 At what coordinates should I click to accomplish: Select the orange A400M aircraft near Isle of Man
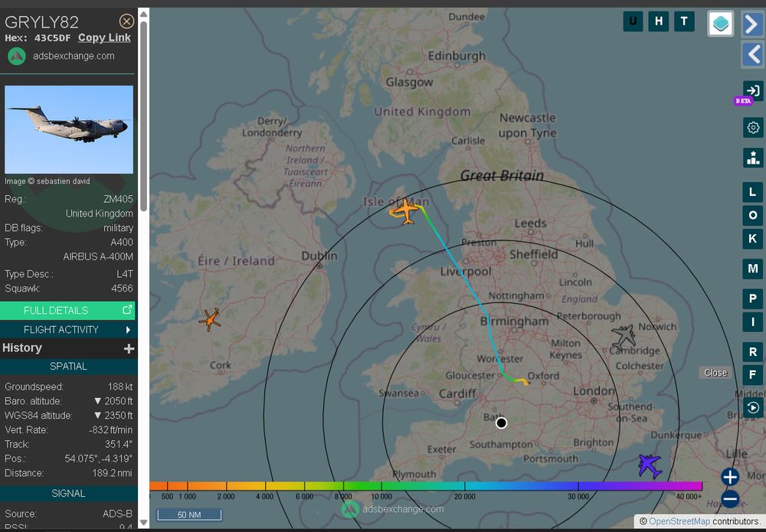(x=405, y=211)
